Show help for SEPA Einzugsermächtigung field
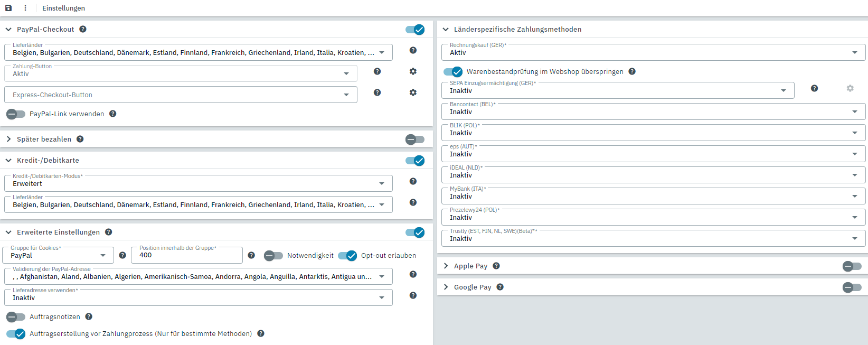This screenshot has height=345, width=868. [814, 88]
